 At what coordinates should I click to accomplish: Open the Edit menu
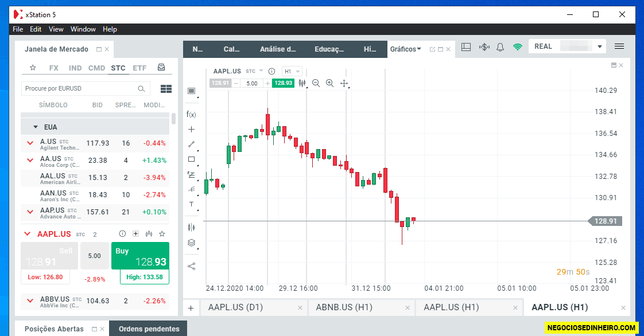point(36,29)
